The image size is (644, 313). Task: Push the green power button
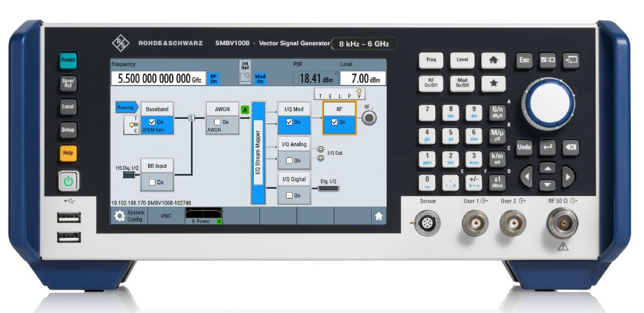tap(68, 181)
